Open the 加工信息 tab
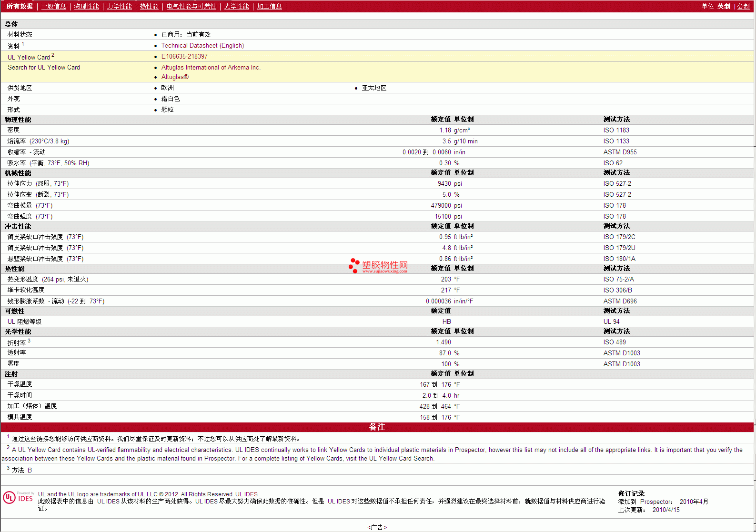 269,7
